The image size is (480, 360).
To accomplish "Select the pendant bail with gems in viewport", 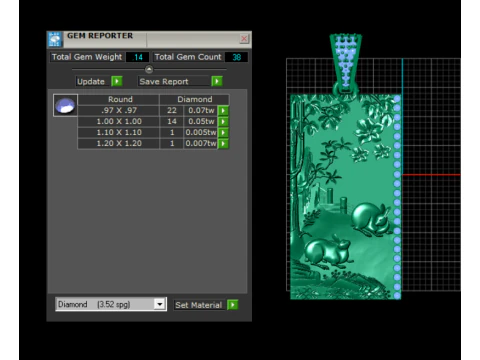I will coord(346,63).
